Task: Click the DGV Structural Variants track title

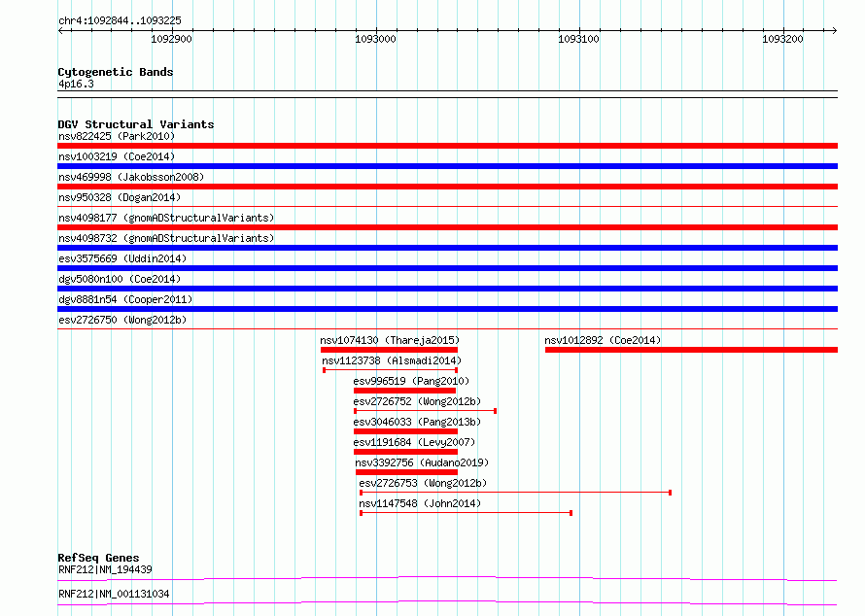Action: pyautogui.click(x=136, y=124)
